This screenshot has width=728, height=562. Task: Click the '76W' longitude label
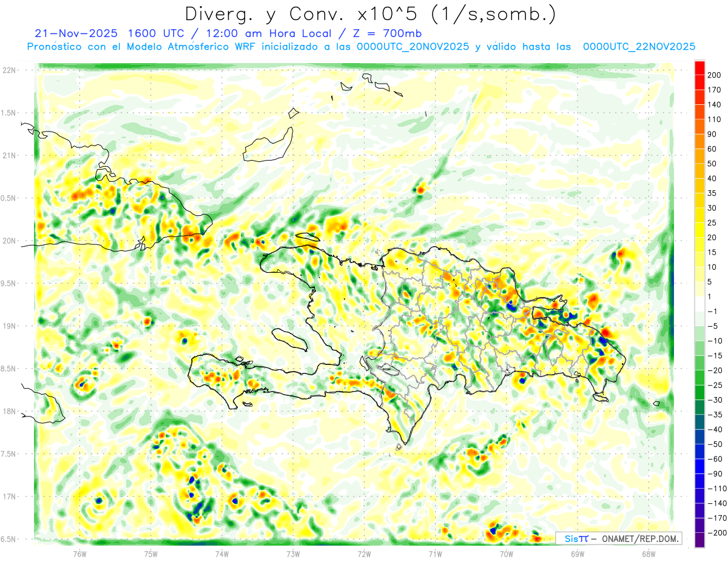click(79, 553)
